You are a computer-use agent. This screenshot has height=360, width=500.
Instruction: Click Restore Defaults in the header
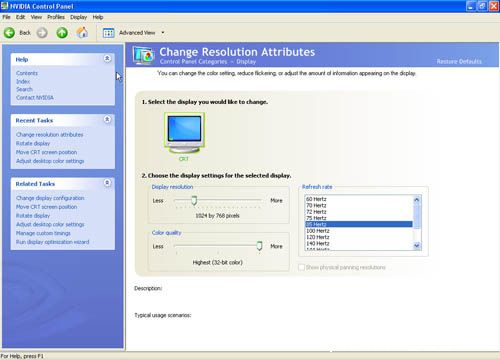[459, 61]
